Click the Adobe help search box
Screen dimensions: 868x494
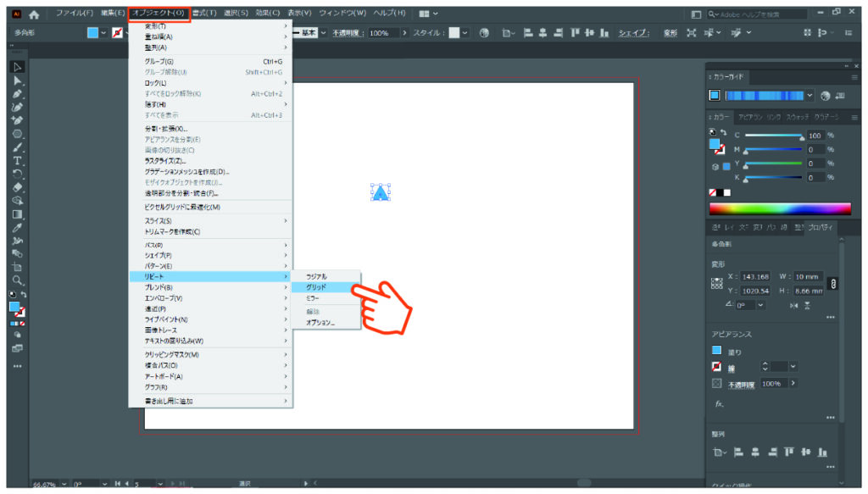757,14
